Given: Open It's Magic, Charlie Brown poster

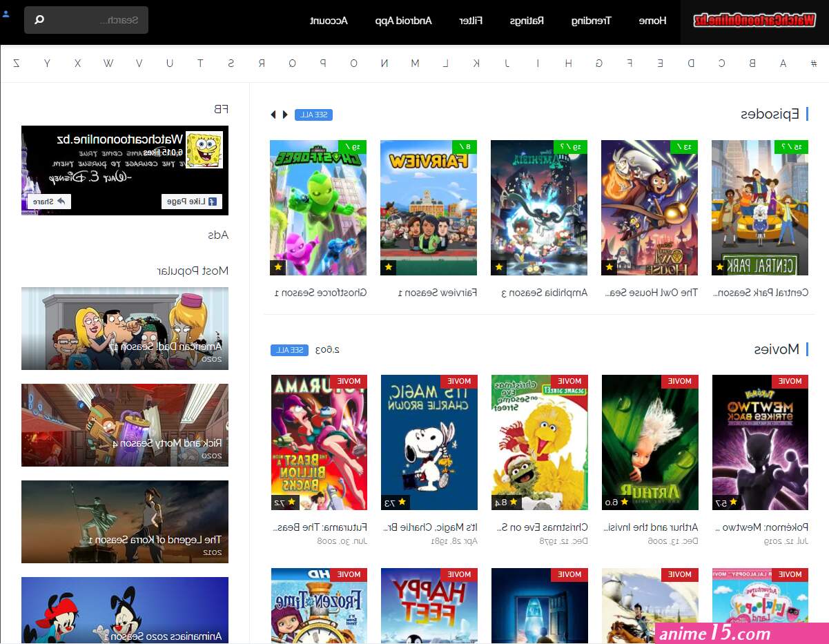Looking at the screenshot, I should (x=429, y=442).
